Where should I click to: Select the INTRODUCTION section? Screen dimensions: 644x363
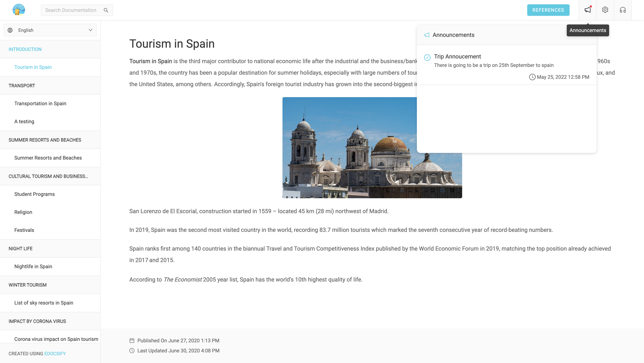click(x=50, y=49)
